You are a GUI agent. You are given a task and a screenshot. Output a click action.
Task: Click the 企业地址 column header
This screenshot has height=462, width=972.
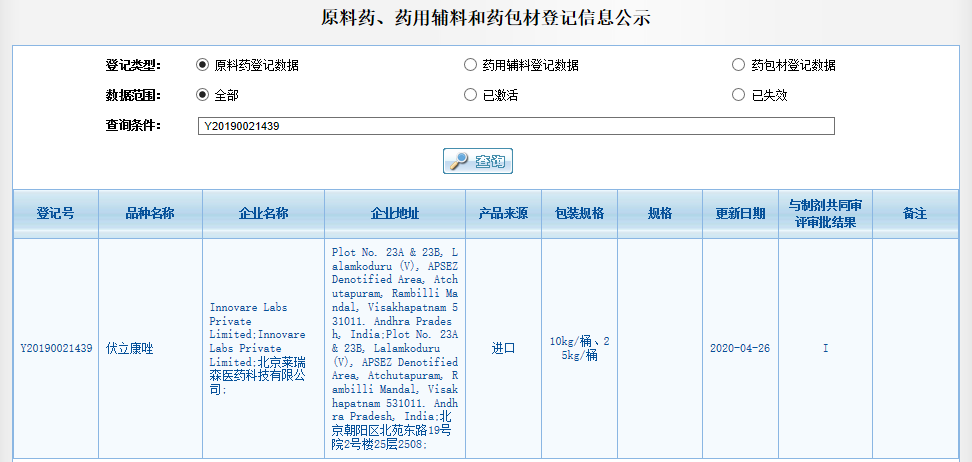pyautogui.click(x=395, y=214)
